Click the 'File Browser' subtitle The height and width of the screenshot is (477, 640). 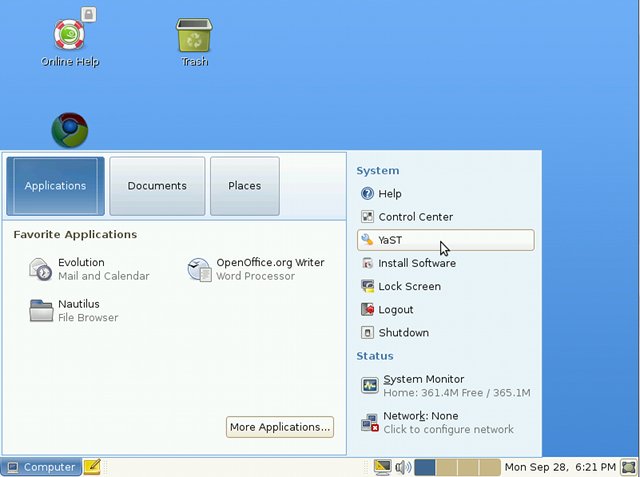pos(88,317)
